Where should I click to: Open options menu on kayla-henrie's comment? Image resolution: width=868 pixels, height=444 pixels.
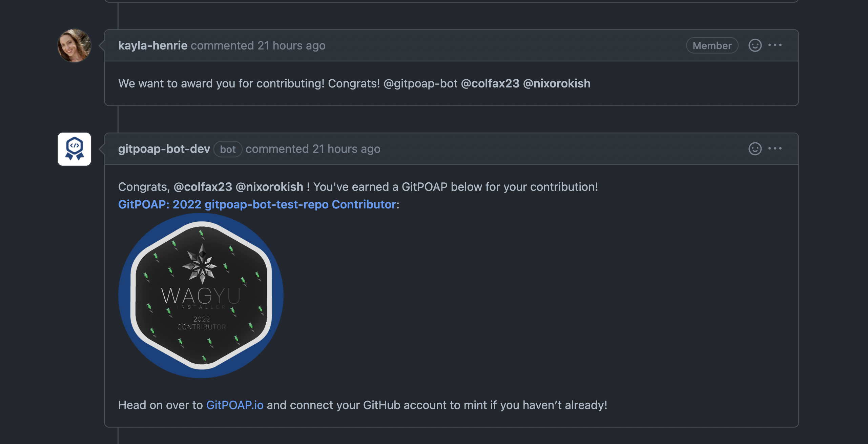(775, 45)
